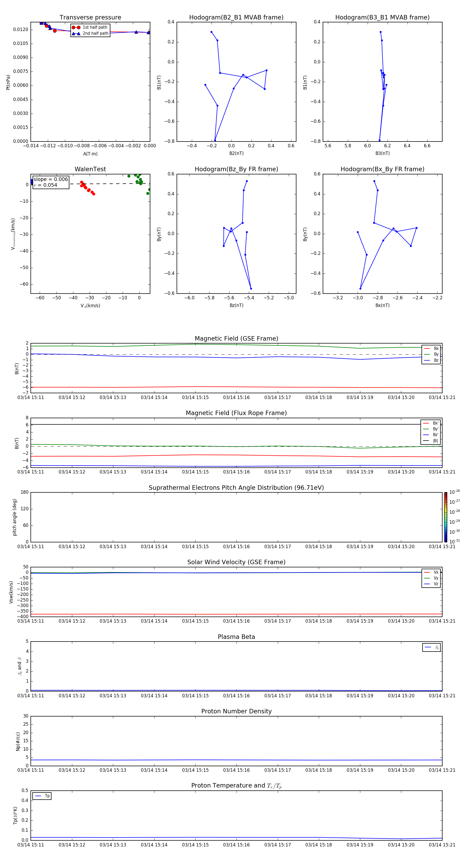This screenshot has width=473, height=868.
Task: Click the 'Vsw(km/s)' y-axis label
Action: point(11,592)
